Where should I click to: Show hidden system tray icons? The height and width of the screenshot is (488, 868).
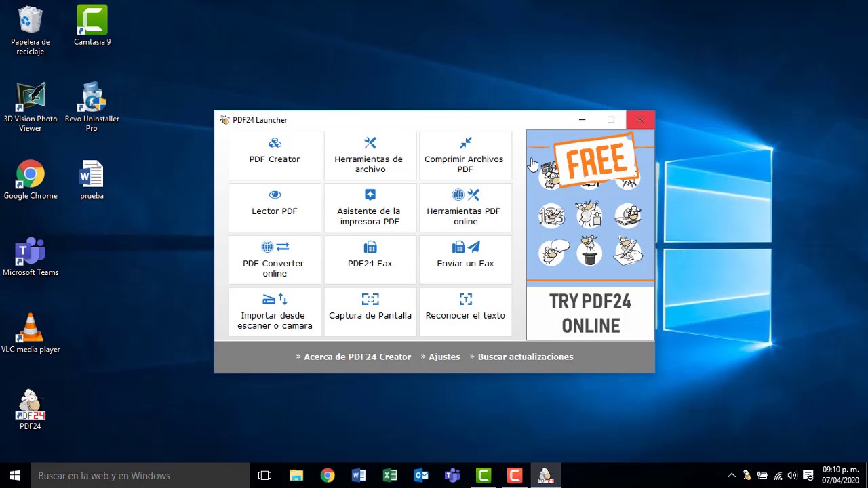[731, 475]
